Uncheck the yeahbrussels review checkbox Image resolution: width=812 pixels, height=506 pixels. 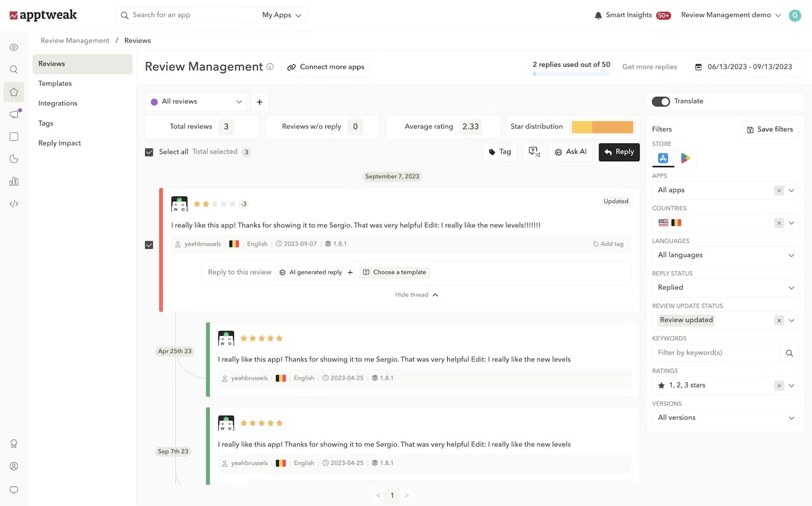[x=149, y=245]
